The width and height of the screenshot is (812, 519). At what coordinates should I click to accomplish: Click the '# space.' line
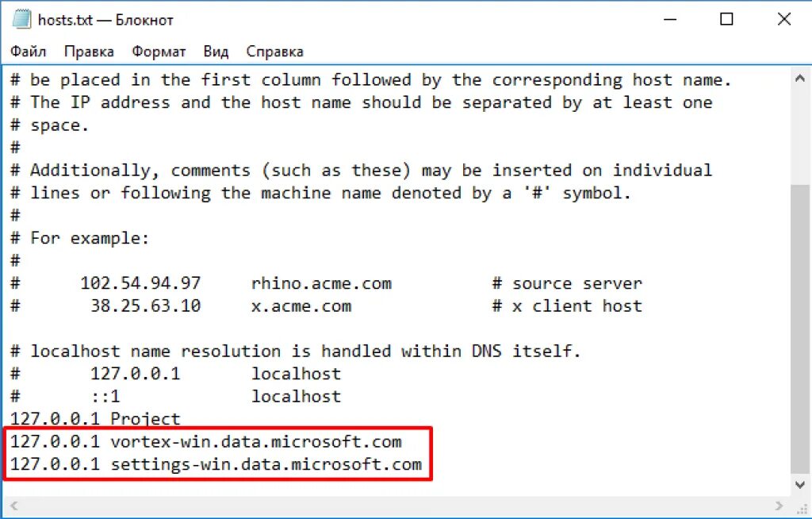pyautogui.click(x=50, y=125)
